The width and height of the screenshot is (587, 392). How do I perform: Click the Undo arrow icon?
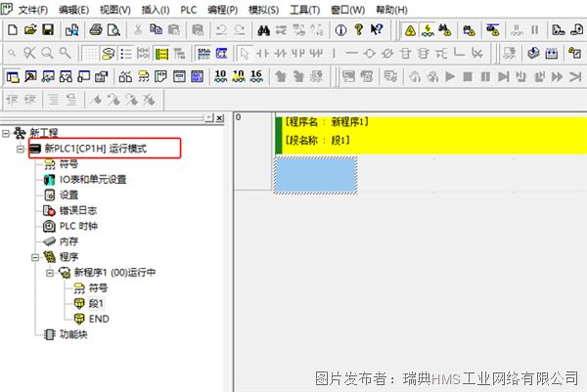[222, 30]
